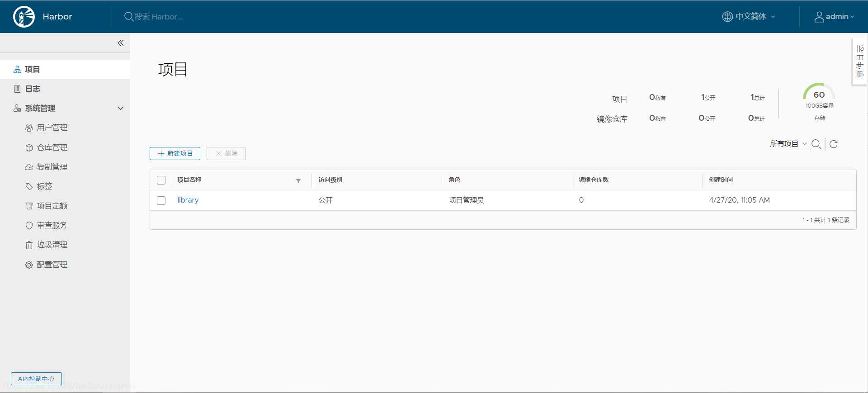The image size is (868, 393).
Task: Click the search magnifier icon in header
Action: [129, 17]
